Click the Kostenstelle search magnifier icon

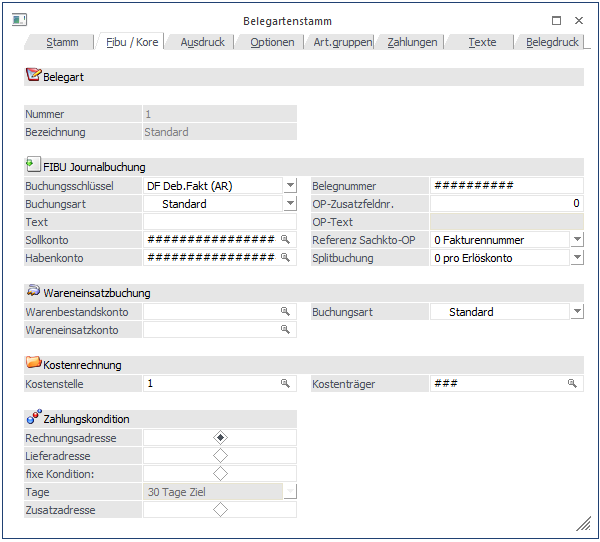[285, 384]
